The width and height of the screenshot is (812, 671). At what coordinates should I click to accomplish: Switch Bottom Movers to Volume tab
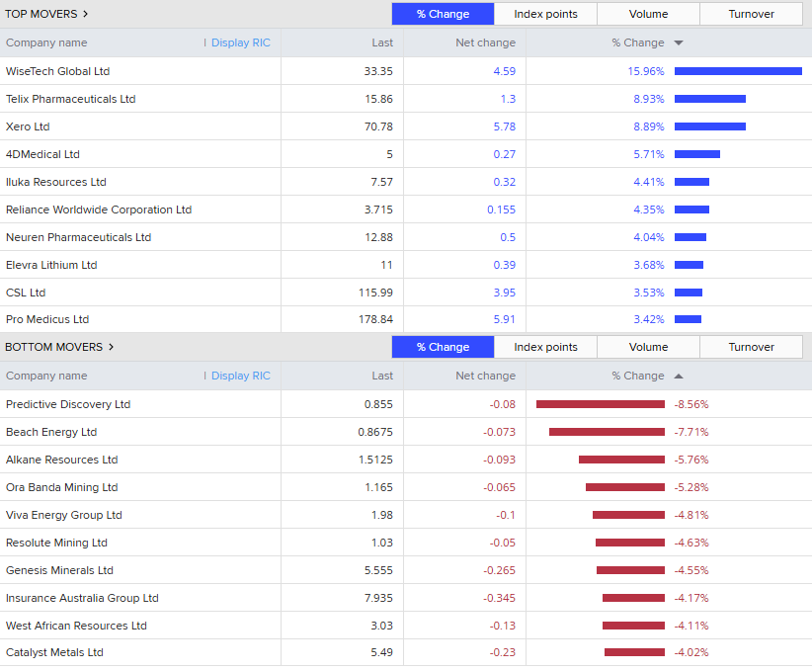tap(648, 347)
